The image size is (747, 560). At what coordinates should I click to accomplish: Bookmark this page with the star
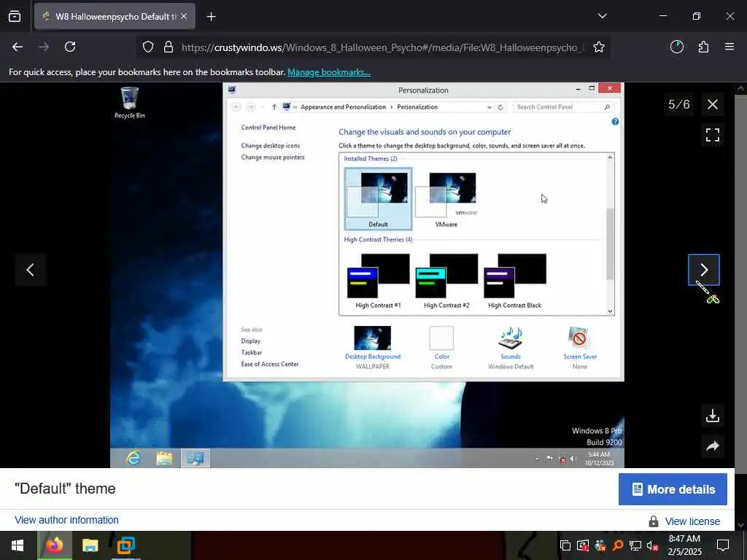pyautogui.click(x=599, y=47)
